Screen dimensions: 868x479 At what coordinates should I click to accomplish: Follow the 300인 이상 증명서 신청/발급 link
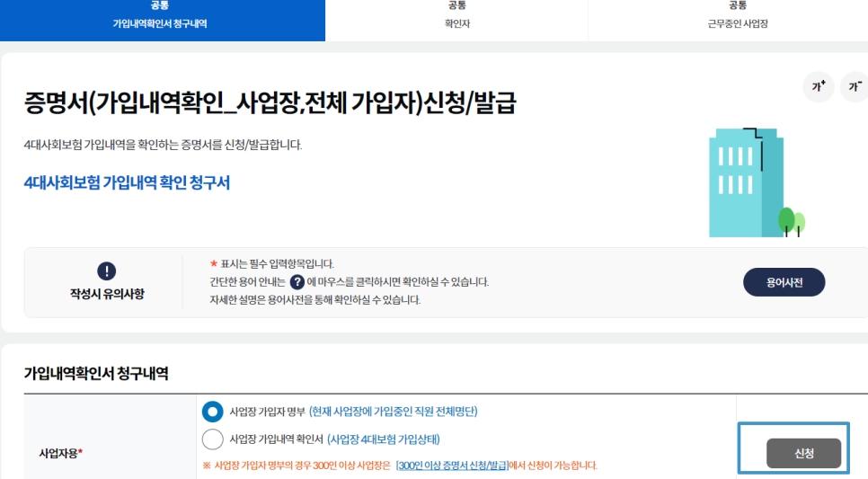coord(452,466)
